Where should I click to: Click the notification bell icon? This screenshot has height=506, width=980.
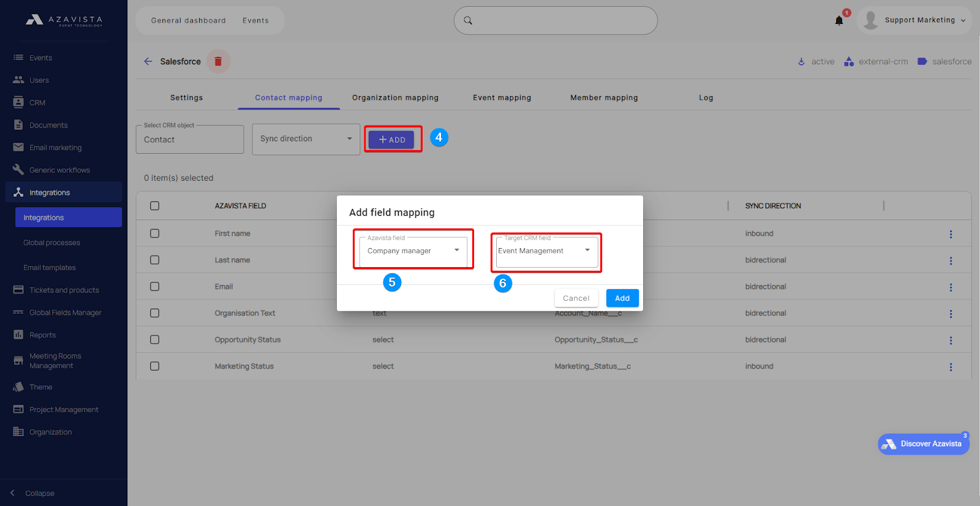click(839, 21)
